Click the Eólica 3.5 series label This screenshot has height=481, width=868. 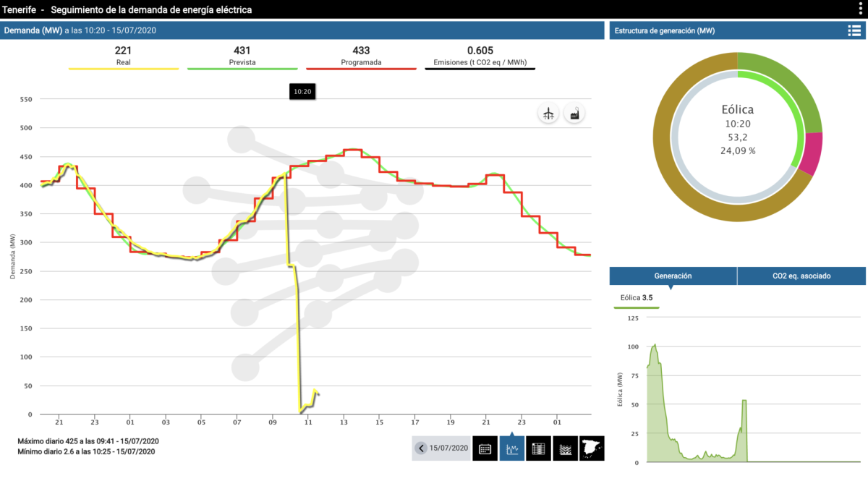[637, 297]
